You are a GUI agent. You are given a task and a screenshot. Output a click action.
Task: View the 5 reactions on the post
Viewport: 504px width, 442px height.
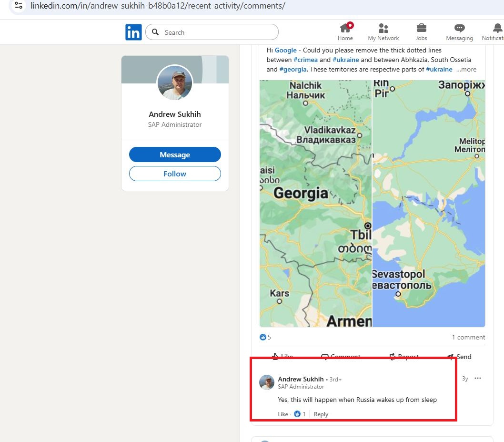pos(265,337)
